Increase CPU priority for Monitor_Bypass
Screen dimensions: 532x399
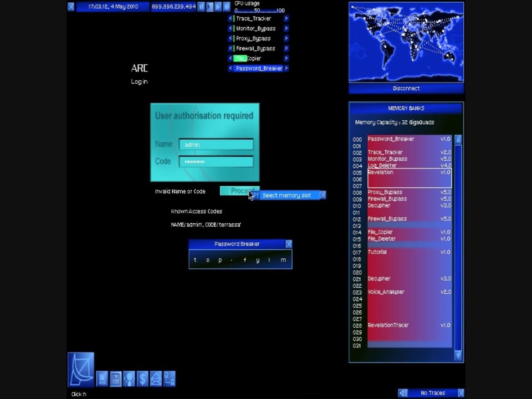click(286, 28)
